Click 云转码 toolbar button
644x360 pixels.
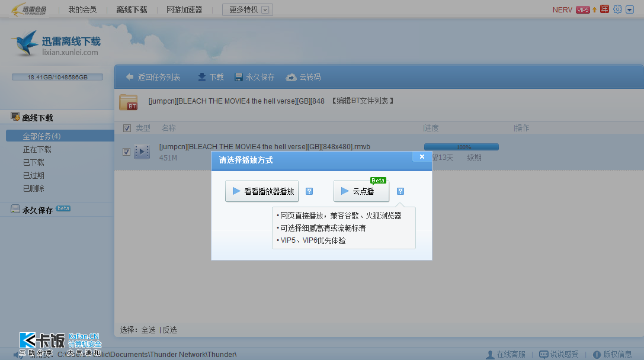[x=303, y=77]
